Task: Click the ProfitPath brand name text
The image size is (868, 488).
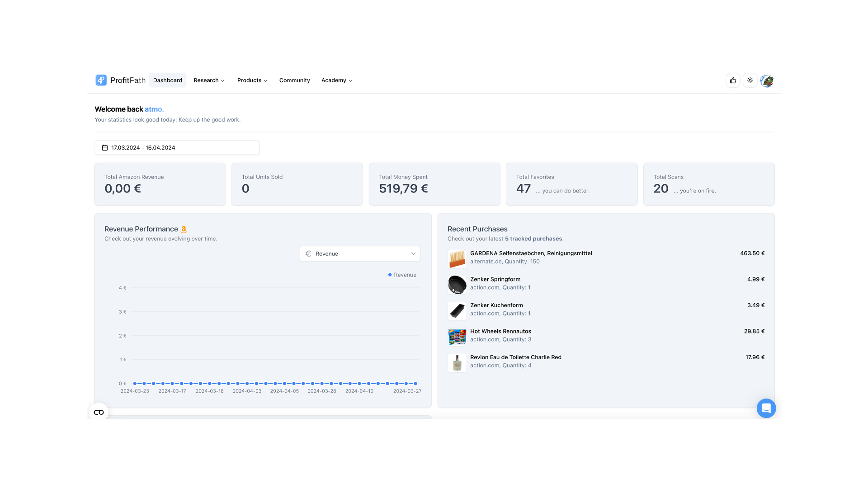Action: pos(128,80)
